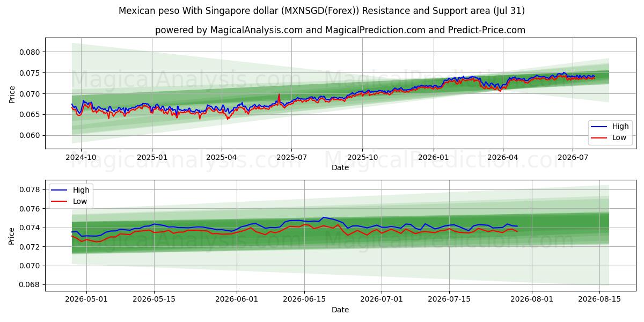Click the 2026-08-15 date tick
The height and width of the screenshot is (322, 644).
[599, 299]
